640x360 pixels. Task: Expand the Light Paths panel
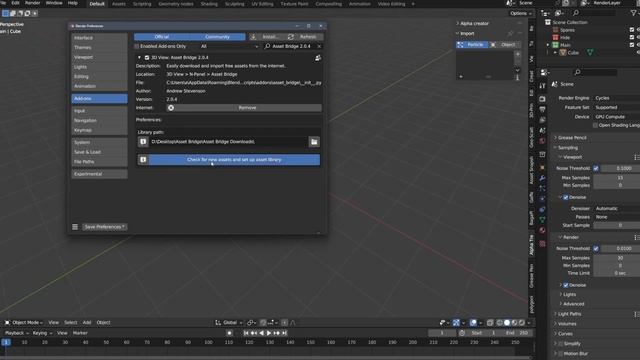pos(569,314)
